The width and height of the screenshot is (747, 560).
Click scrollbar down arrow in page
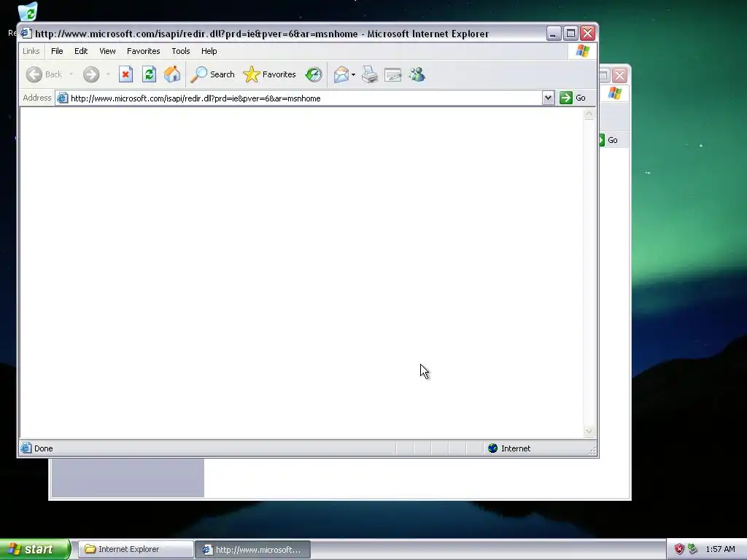coord(589,432)
